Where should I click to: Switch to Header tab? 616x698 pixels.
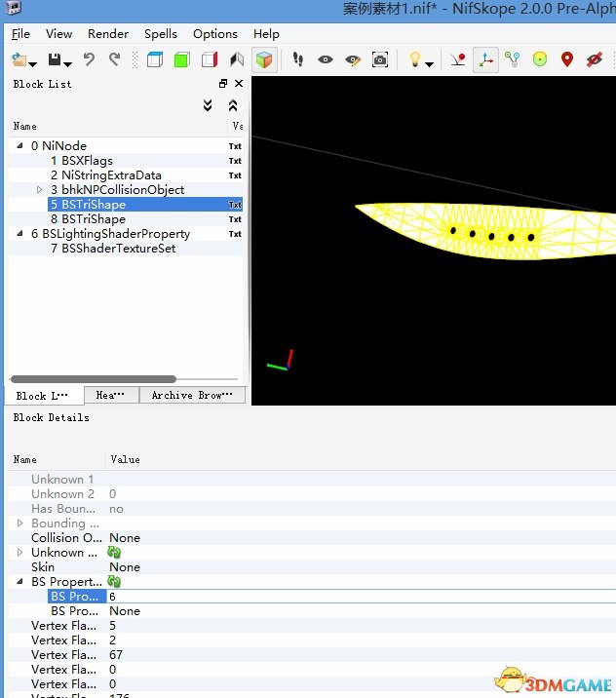[111, 395]
